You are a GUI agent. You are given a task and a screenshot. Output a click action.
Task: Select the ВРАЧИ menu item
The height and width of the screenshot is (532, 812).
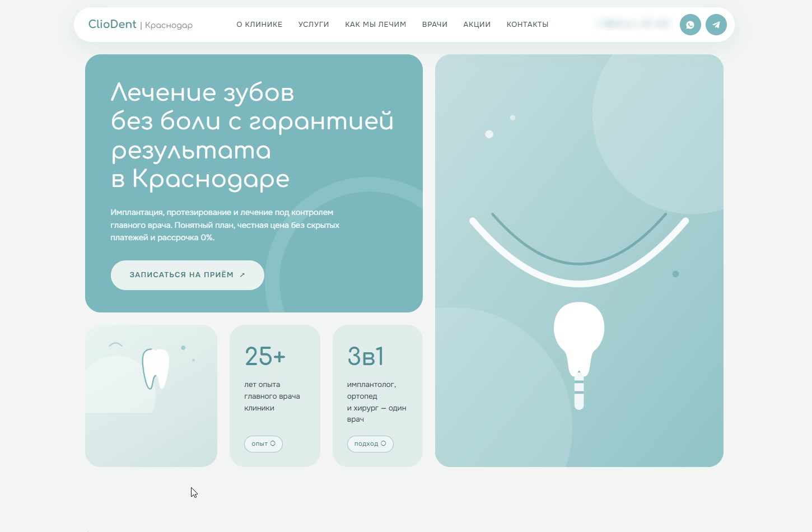(x=435, y=25)
